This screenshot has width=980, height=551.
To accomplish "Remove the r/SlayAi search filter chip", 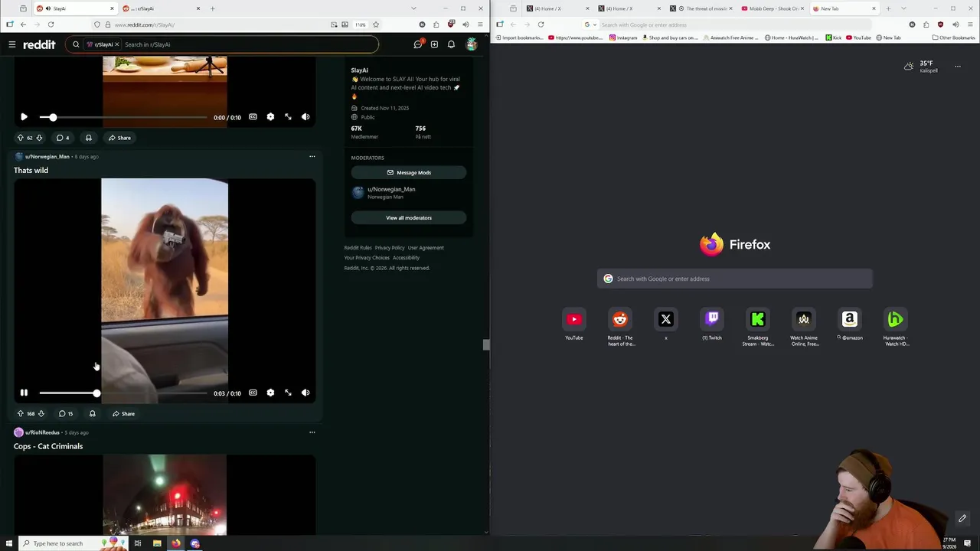I will [116, 44].
